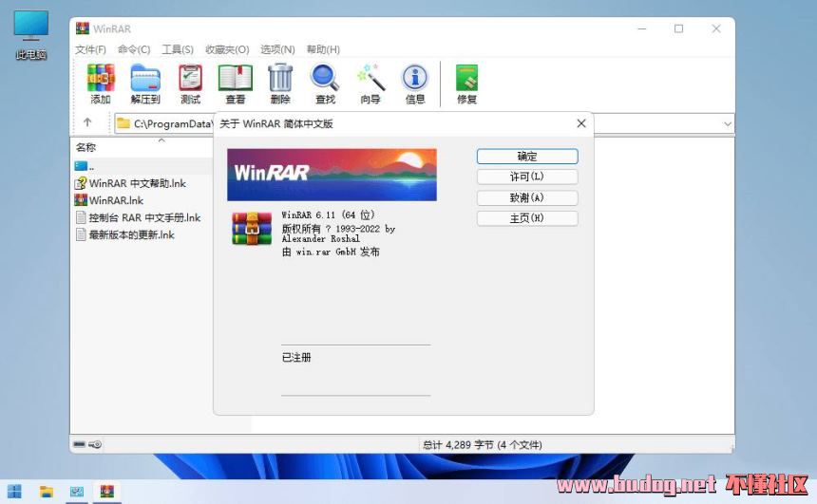The width and height of the screenshot is (817, 504).
Task: Select WinRAR.lnk in the file list
Action: (x=115, y=200)
